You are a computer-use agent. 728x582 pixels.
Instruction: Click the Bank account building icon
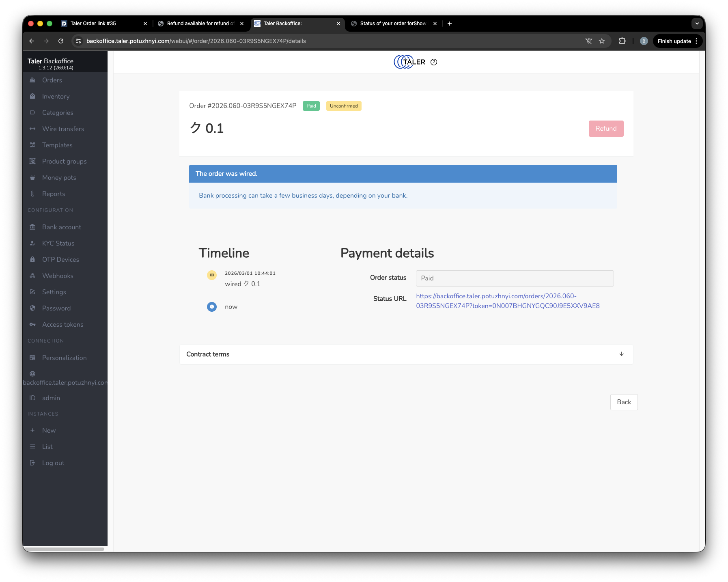tap(32, 227)
